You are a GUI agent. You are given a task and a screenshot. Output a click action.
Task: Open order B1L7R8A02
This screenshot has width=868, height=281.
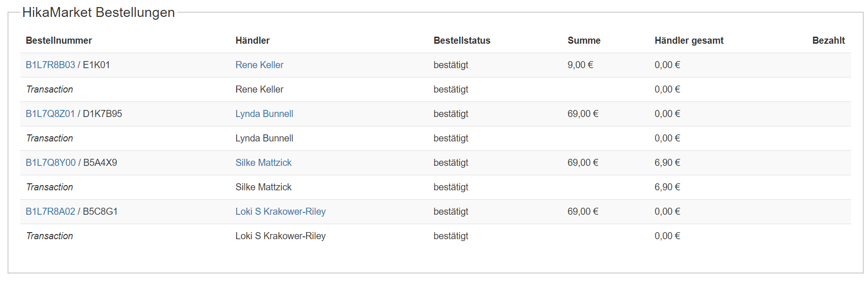(50, 211)
